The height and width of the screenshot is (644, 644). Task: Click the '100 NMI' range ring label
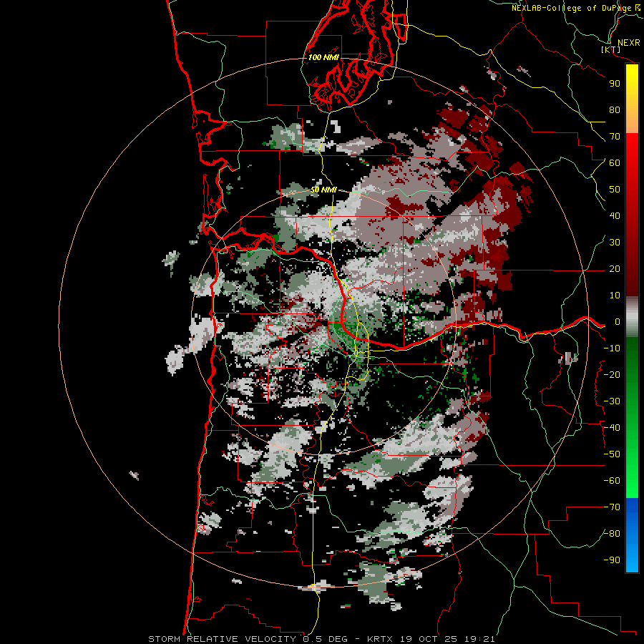point(323,57)
